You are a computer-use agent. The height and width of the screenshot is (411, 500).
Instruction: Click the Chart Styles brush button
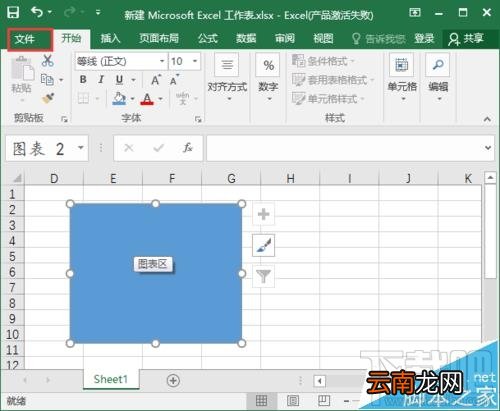tap(264, 245)
